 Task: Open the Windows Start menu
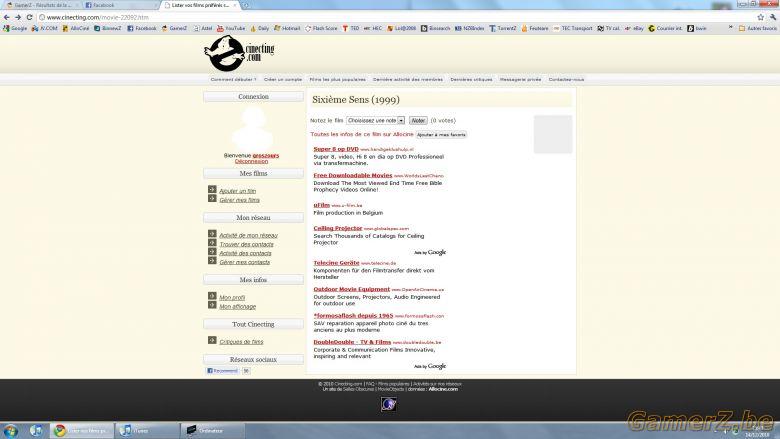coord(10,431)
